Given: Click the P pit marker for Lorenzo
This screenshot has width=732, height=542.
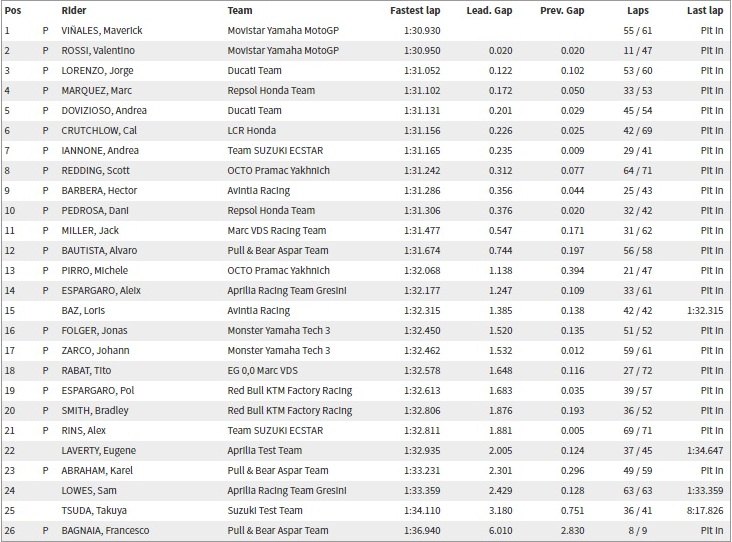Looking at the screenshot, I should click(45, 70).
